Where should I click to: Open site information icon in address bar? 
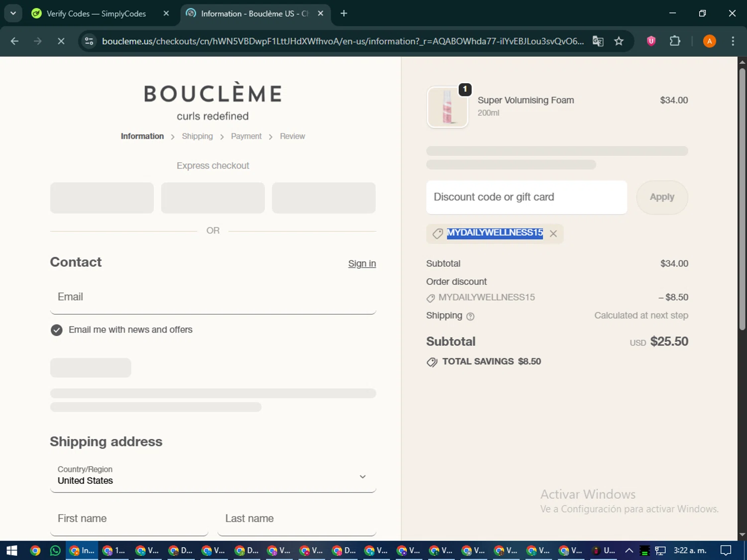coord(89,41)
